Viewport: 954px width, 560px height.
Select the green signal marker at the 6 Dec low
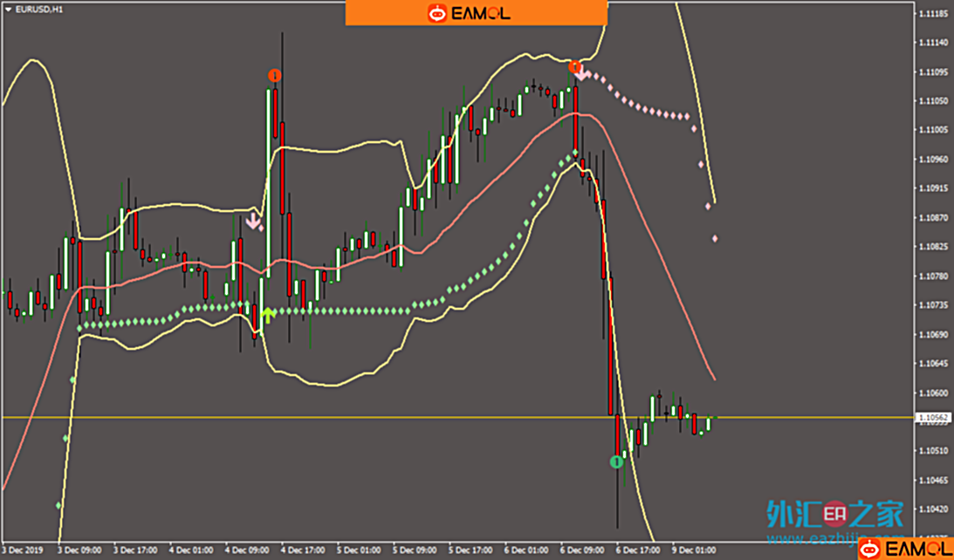(616, 462)
